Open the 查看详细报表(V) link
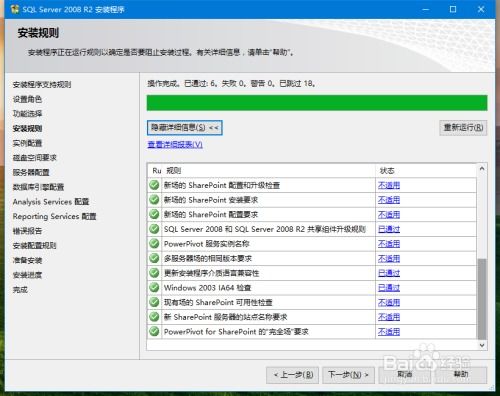The width and height of the screenshot is (500, 396). (175, 145)
